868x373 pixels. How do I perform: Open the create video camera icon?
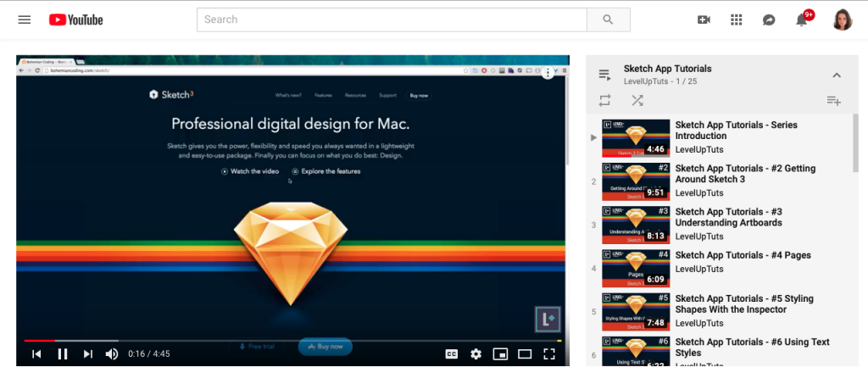tap(704, 20)
